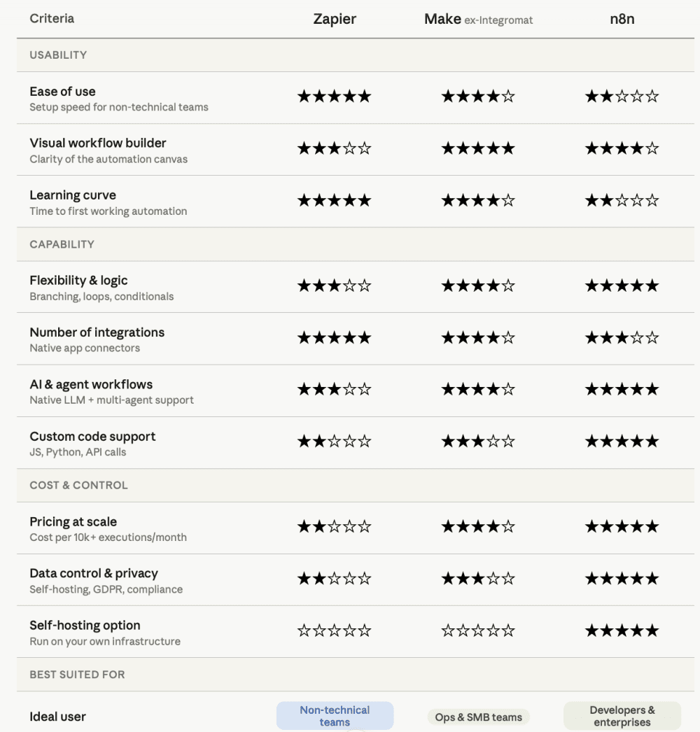Click the Criteria column heading

point(52,18)
